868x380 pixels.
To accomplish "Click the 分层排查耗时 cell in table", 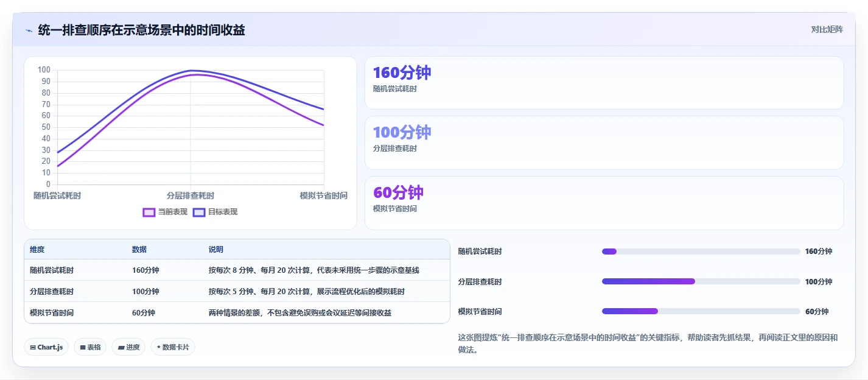I will click(x=52, y=292).
